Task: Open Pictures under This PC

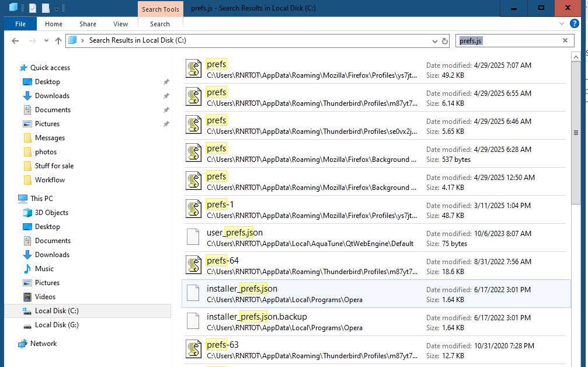Action: (x=47, y=283)
